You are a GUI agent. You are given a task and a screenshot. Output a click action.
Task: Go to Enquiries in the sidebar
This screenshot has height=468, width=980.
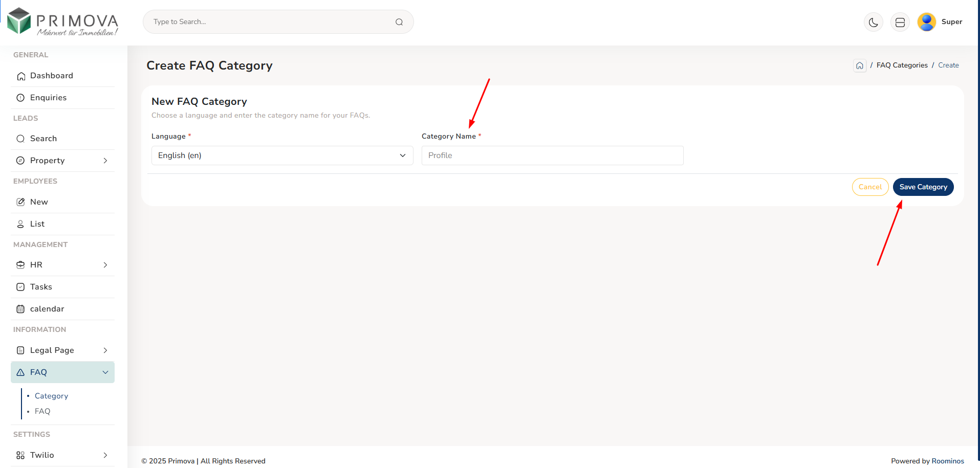48,98
